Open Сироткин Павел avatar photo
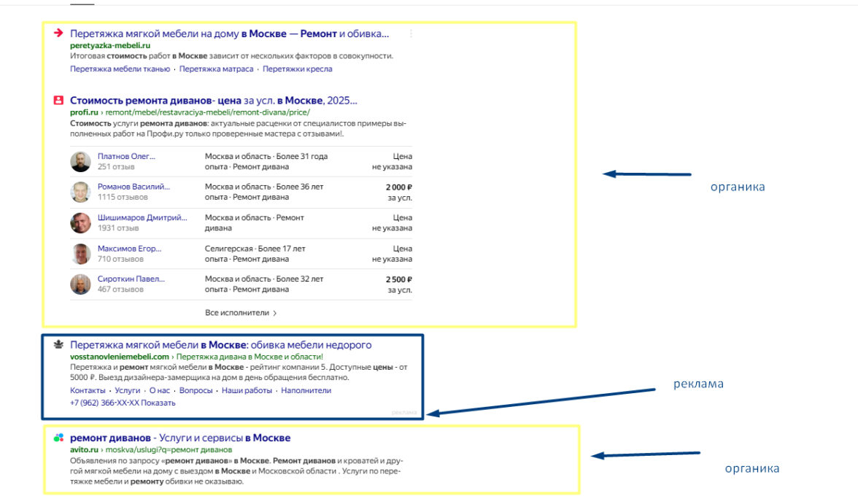This screenshot has width=858, height=504. (x=80, y=284)
